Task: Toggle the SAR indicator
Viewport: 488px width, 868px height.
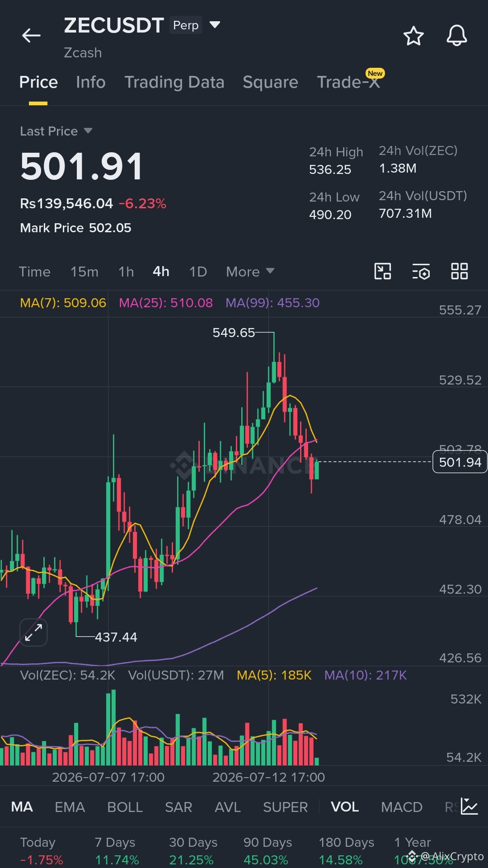Action: coord(178,807)
